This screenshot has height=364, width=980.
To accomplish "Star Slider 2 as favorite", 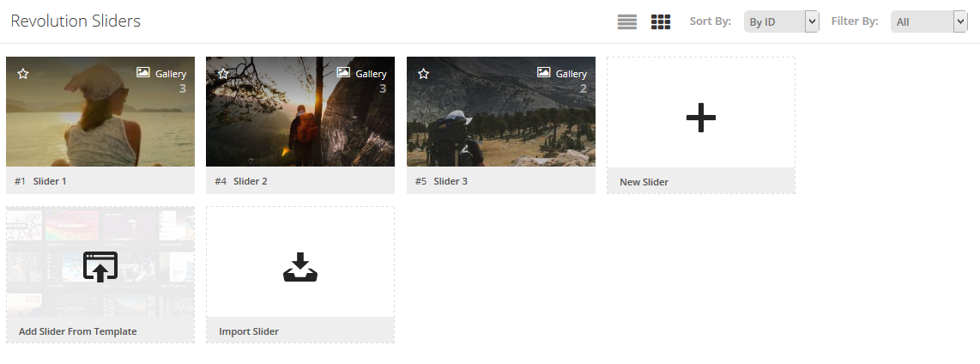I will tap(223, 74).
